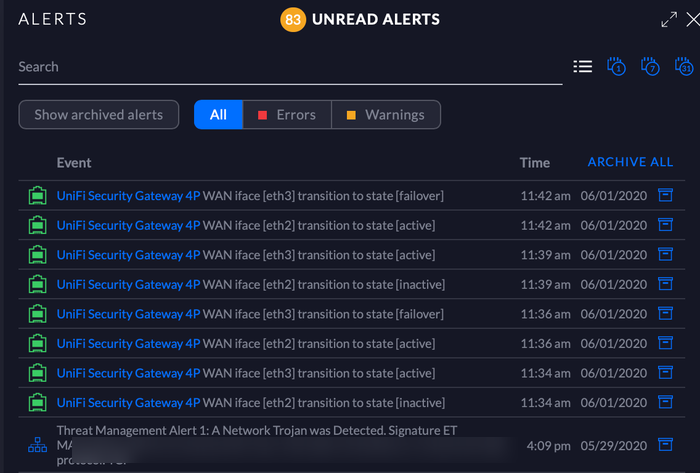
Task: Click the 83 unread alerts badge
Action: point(293,20)
